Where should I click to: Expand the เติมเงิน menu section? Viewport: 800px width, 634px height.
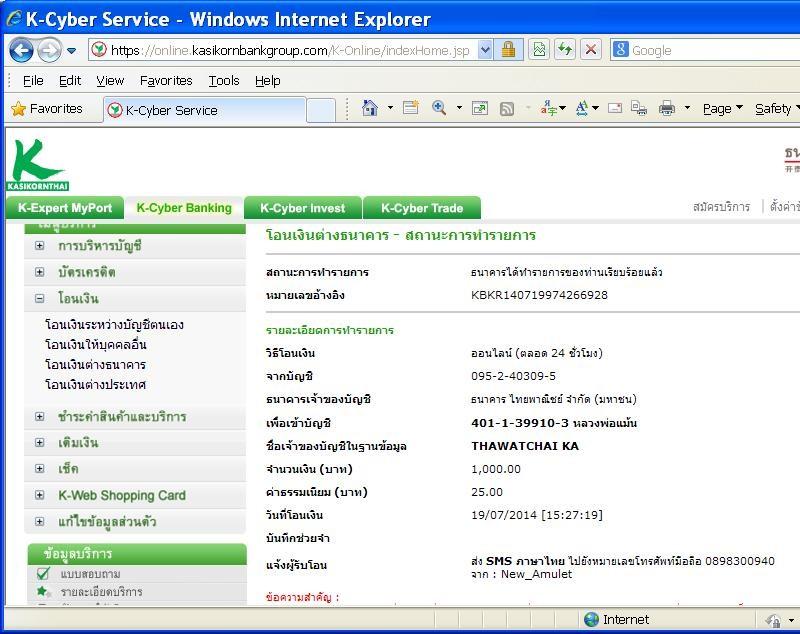(x=39, y=443)
